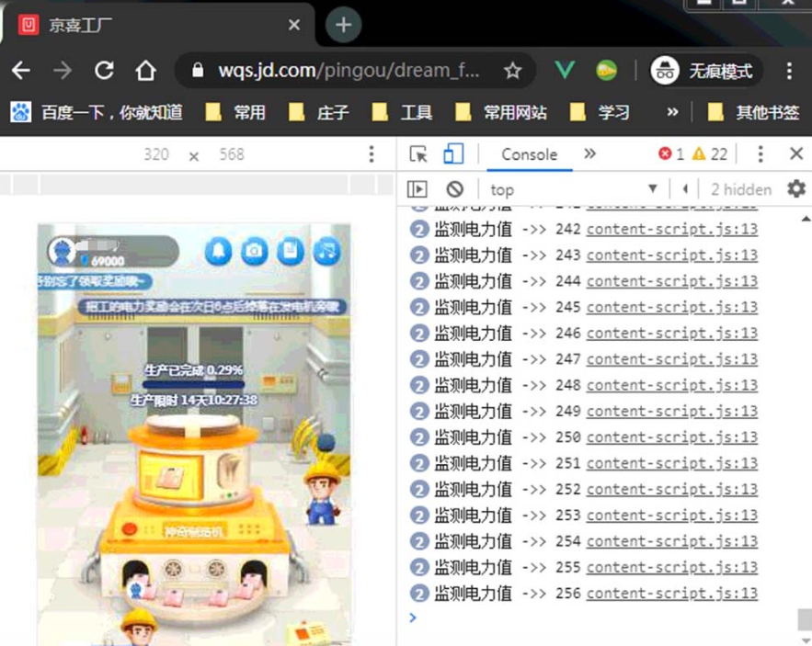Open the bookmarks overflow chevron on bookmarks bar
Screen dimensions: 812x646
[672, 111]
